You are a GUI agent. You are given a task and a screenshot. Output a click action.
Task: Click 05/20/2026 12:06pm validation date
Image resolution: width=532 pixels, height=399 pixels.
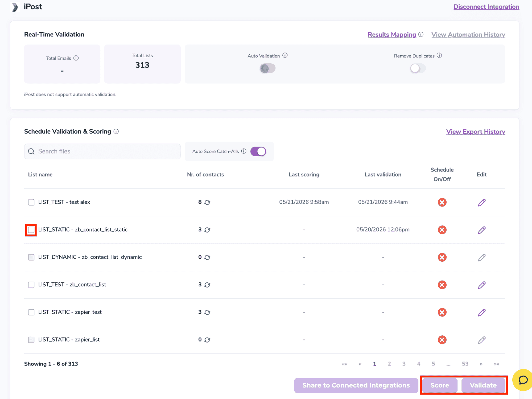[x=383, y=230]
